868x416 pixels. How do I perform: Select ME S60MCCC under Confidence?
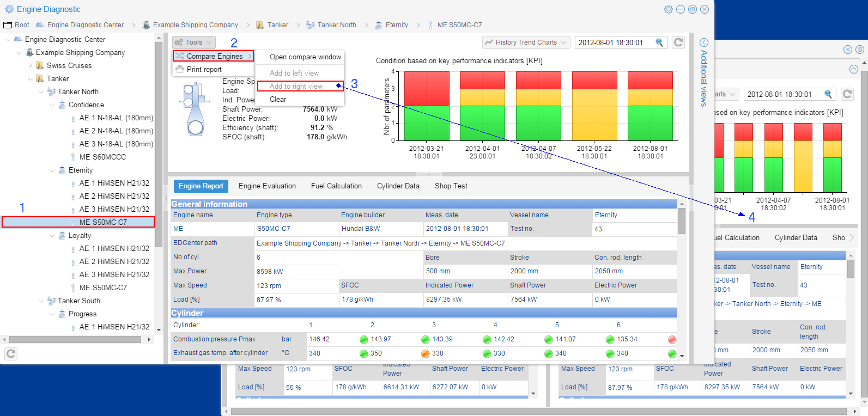(102, 157)
